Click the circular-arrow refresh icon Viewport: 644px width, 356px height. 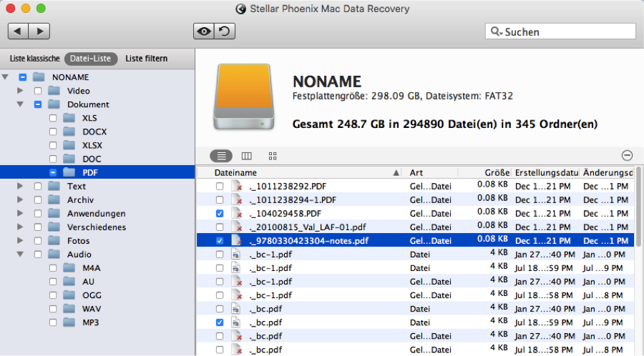point(225,31)
